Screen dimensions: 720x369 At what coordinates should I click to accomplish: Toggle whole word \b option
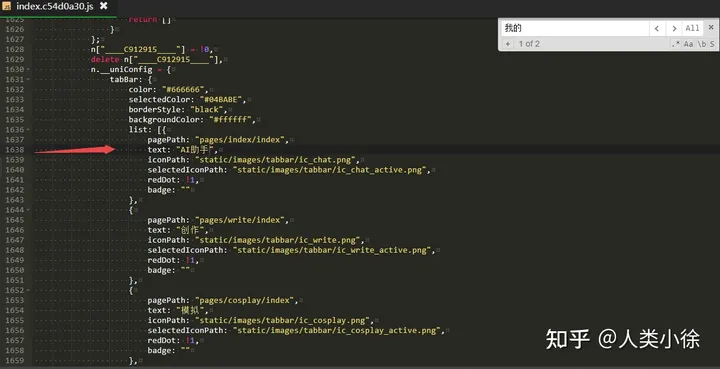[702, 44]
